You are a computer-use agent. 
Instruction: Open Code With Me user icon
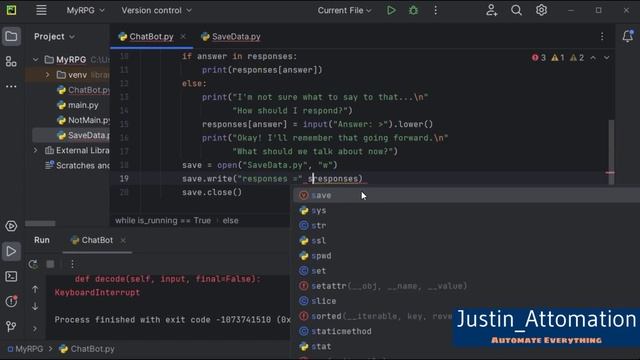[x=491, y=10]
